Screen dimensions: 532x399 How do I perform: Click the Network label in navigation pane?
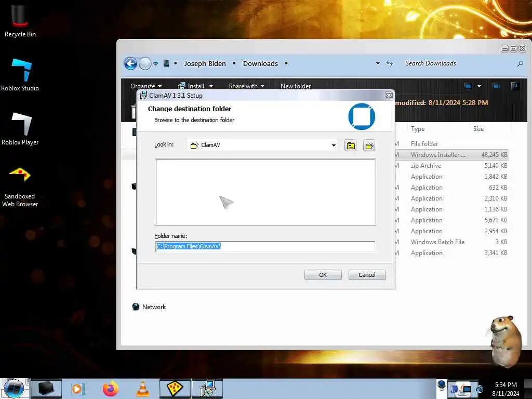coord(154,307)
